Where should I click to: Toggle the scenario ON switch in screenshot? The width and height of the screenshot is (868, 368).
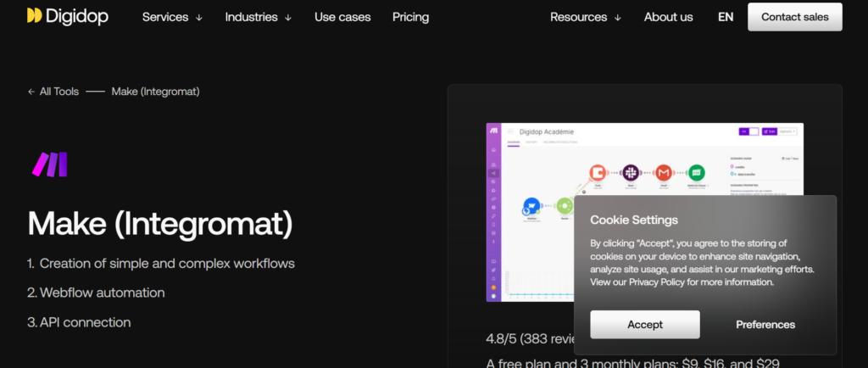pyautogui.click(x=749, y=131)
